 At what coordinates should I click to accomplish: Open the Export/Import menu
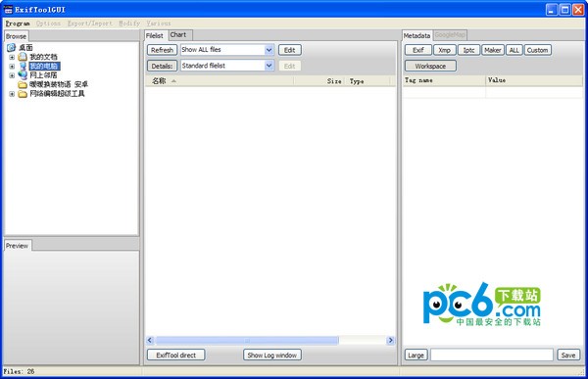[x=90, y=24]
